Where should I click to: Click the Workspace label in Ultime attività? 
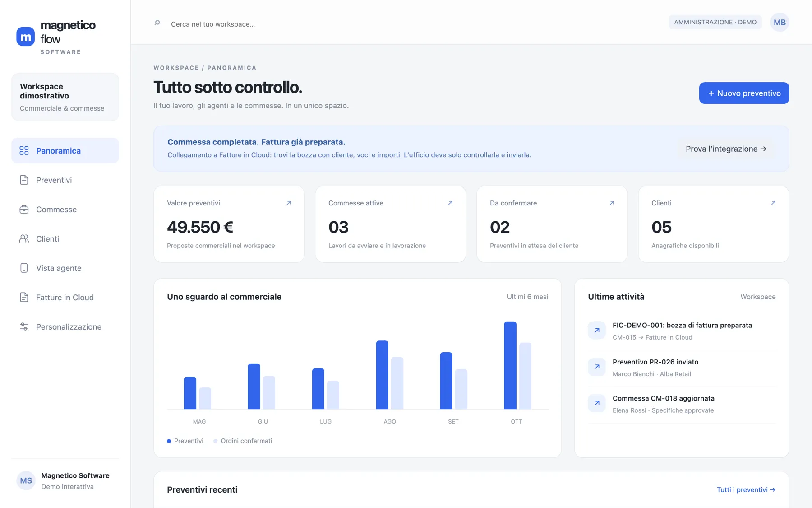pyautogui.click(x=758, y=297)
